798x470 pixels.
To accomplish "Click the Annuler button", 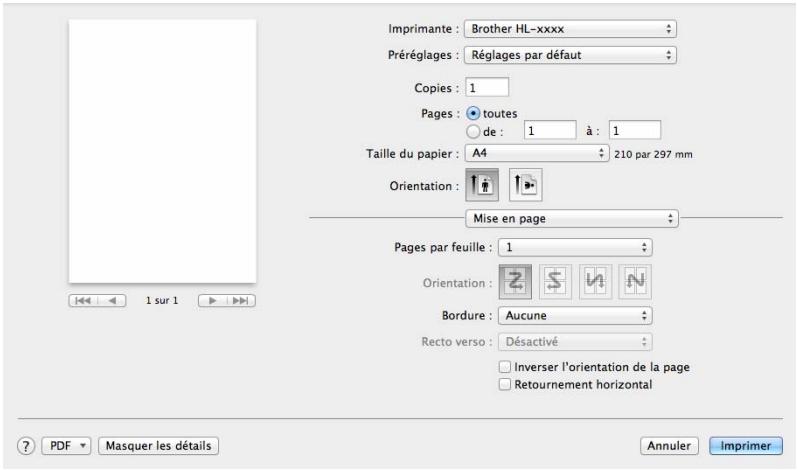I will pos(669,446).
